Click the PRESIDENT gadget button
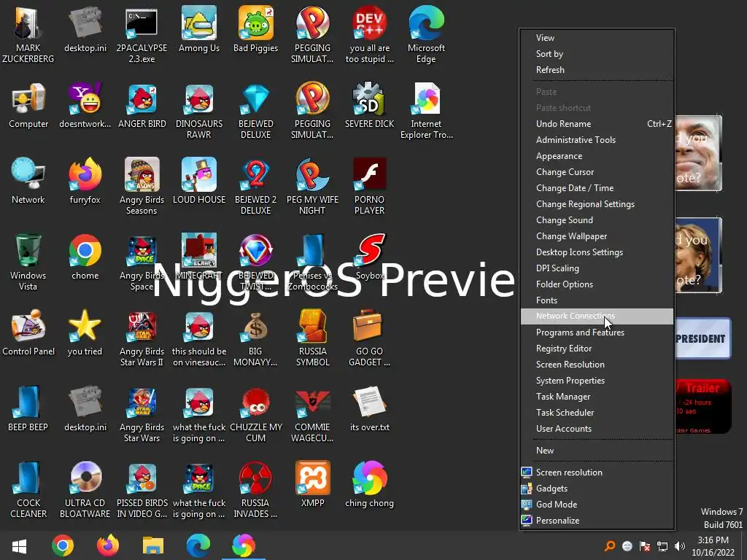Image resolution: width=747 pixels, height=560 pixels. [x=703, y=338]
